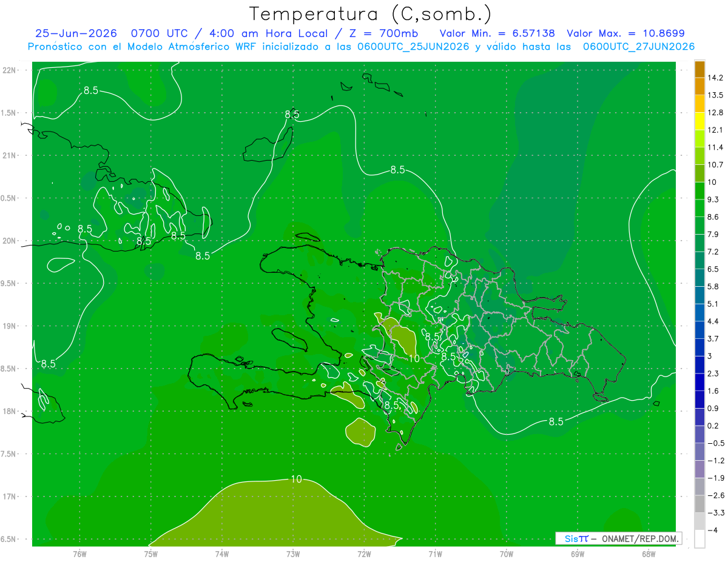Click the "71W" longitude axis label

435,554
